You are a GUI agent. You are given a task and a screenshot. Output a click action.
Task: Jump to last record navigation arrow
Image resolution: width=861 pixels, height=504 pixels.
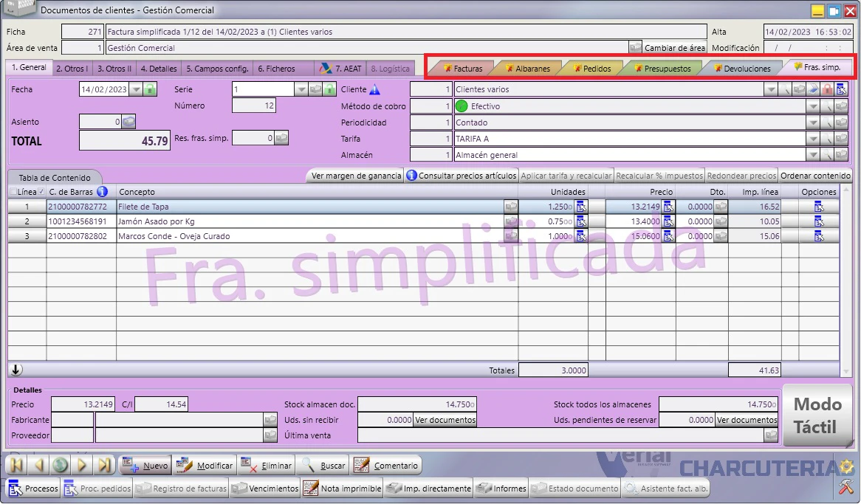coord(104,466)
